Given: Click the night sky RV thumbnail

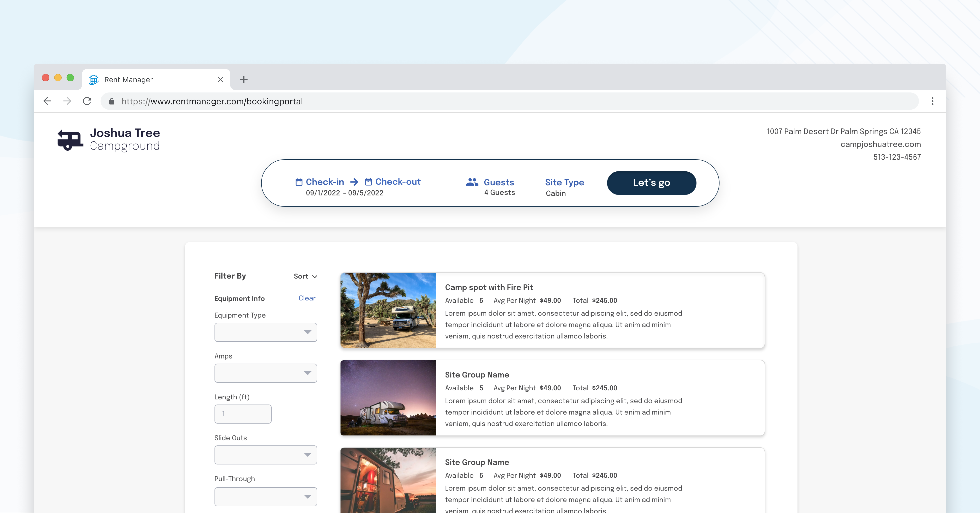Looking at the screenshot, I should tap(388, 398).
